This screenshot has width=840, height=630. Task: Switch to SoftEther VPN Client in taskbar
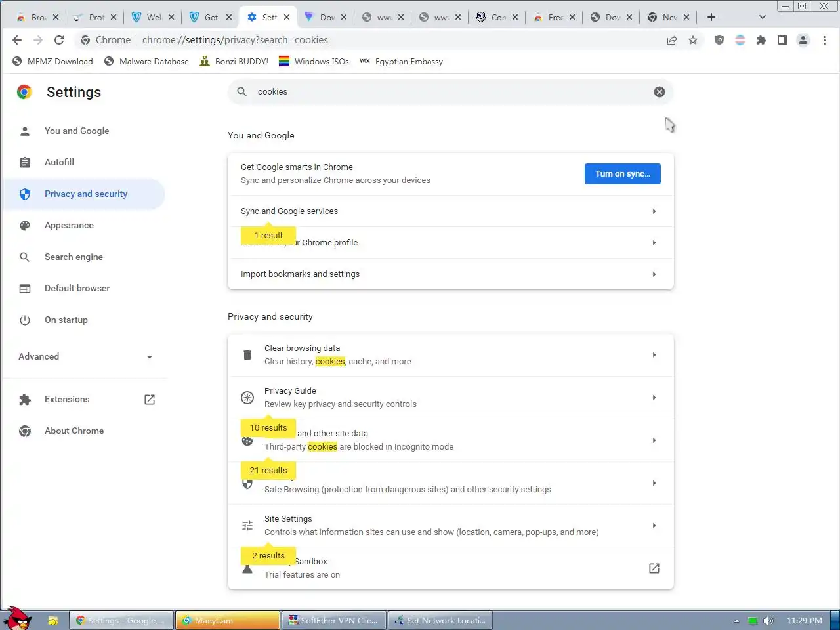[334, 621]
